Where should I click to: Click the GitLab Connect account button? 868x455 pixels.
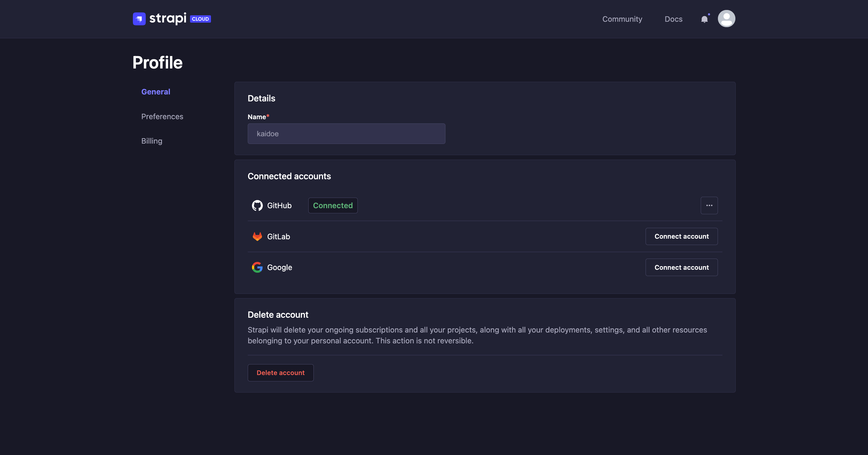[681, 236]
